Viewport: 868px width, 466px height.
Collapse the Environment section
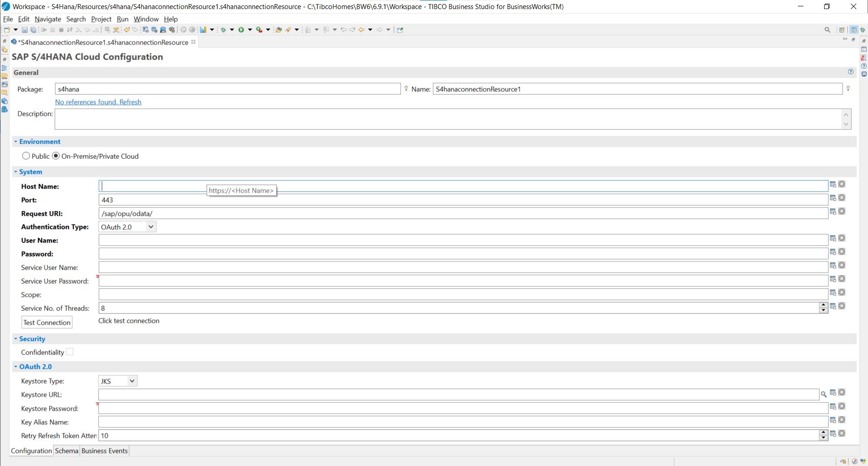pyautogui.click(x=15, y=142)
